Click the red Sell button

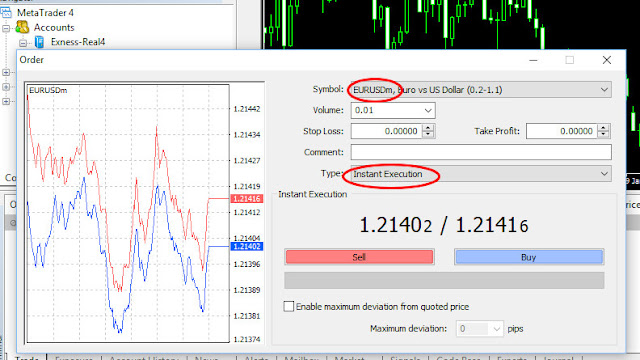tap(359, 257)
